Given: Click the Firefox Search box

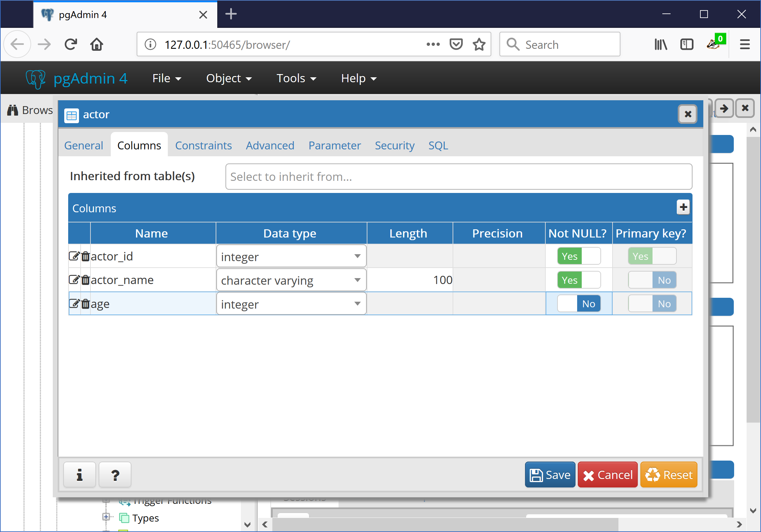Looking at the screenshot, I should click(x=559, y=45).
